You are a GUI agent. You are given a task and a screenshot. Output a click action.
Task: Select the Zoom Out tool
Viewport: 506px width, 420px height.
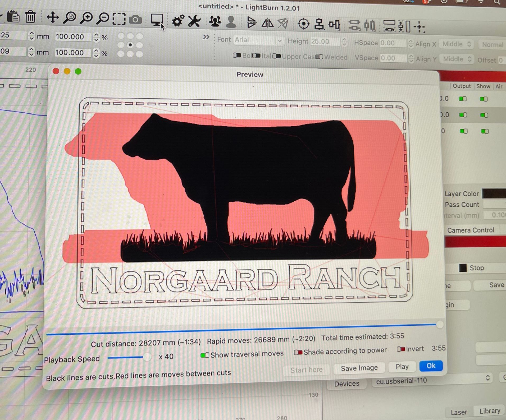(x=103, y=18)
